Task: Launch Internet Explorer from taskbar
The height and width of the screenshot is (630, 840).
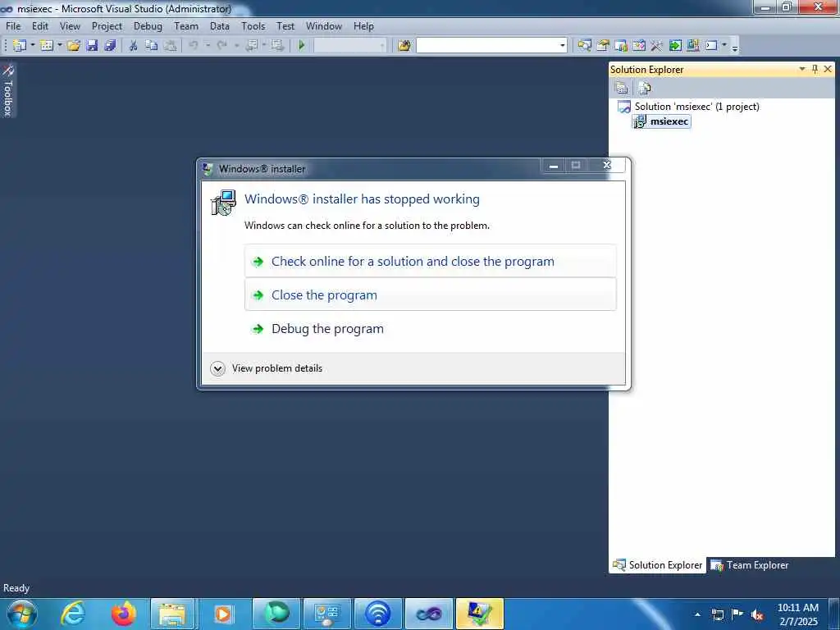Action: coord(73,614)
